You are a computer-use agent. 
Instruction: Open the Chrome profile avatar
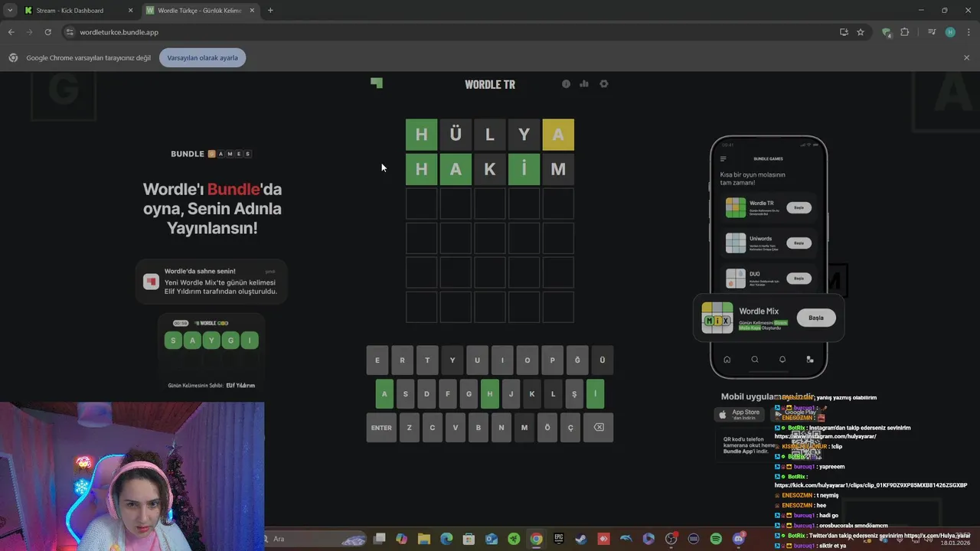pyautogui.click(x=950, y=32)
